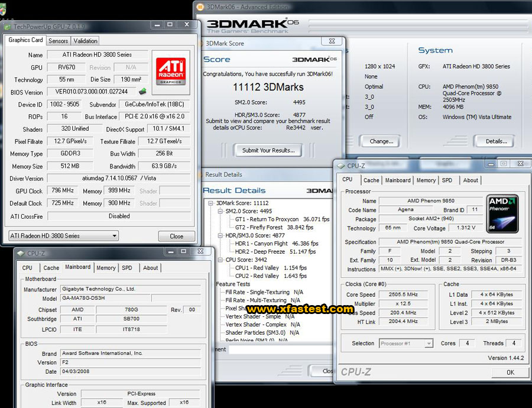Click the CPU-Z Mainboard window title icon
532x408 pixels.
tap(21, 253)
